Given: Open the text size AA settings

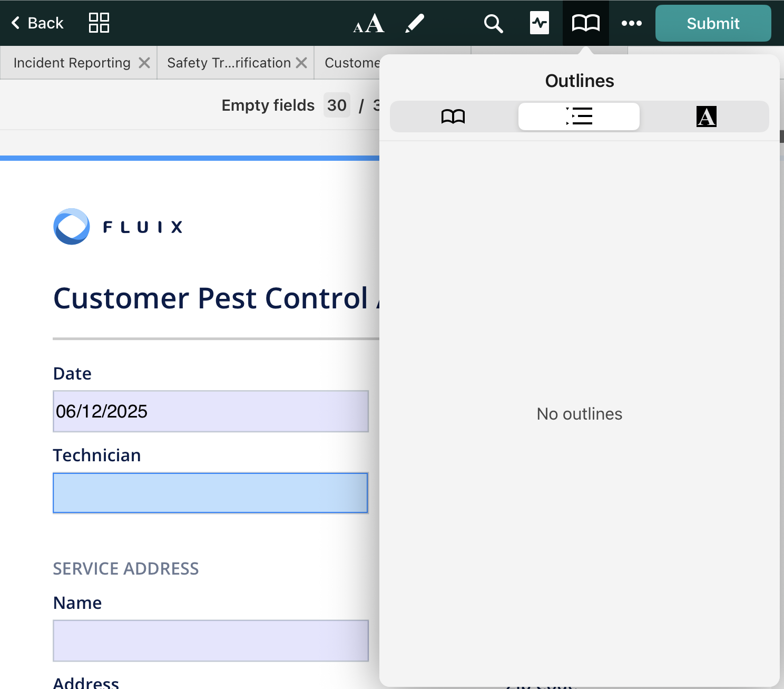Looking at the screenshot, I should 368,23.
